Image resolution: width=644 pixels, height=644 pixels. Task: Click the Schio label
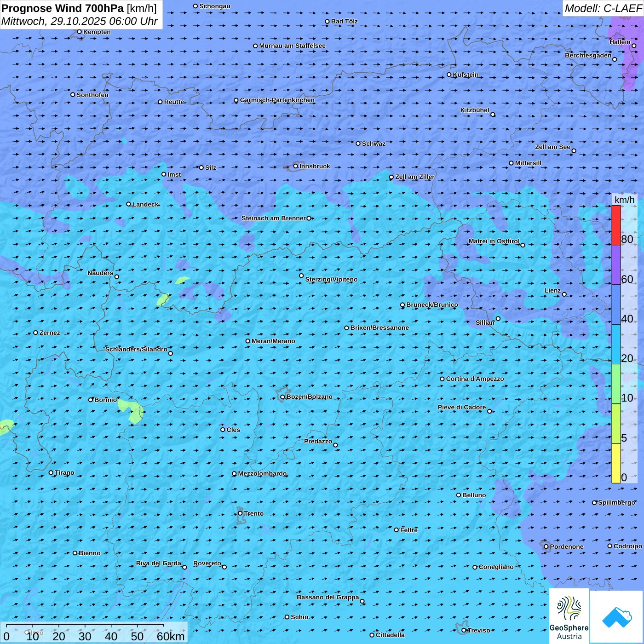click(300, 617)
